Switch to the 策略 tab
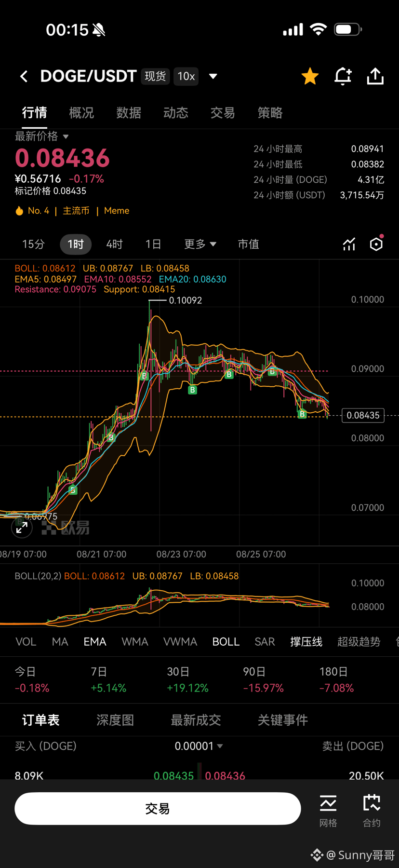 coord(270,113)
